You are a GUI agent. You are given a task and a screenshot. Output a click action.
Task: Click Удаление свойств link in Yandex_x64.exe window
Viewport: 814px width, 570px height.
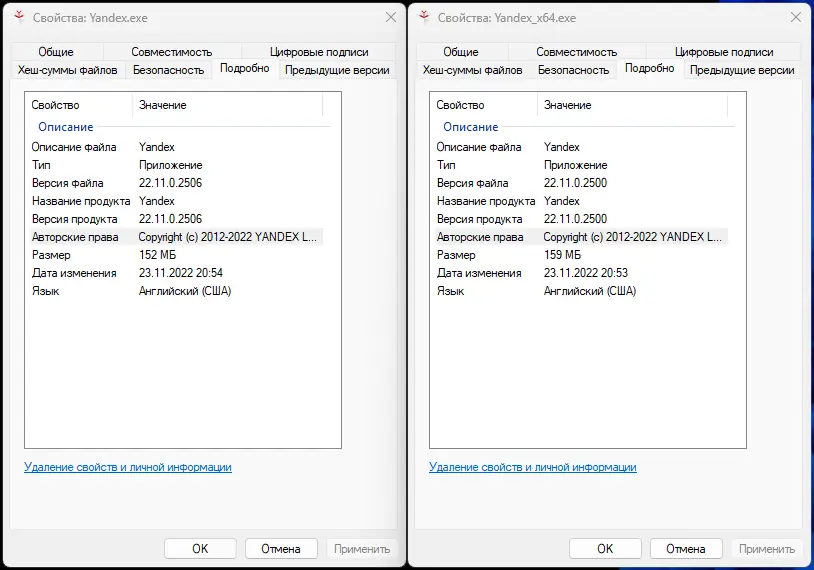pyautogui.click(x=532, y=467)
